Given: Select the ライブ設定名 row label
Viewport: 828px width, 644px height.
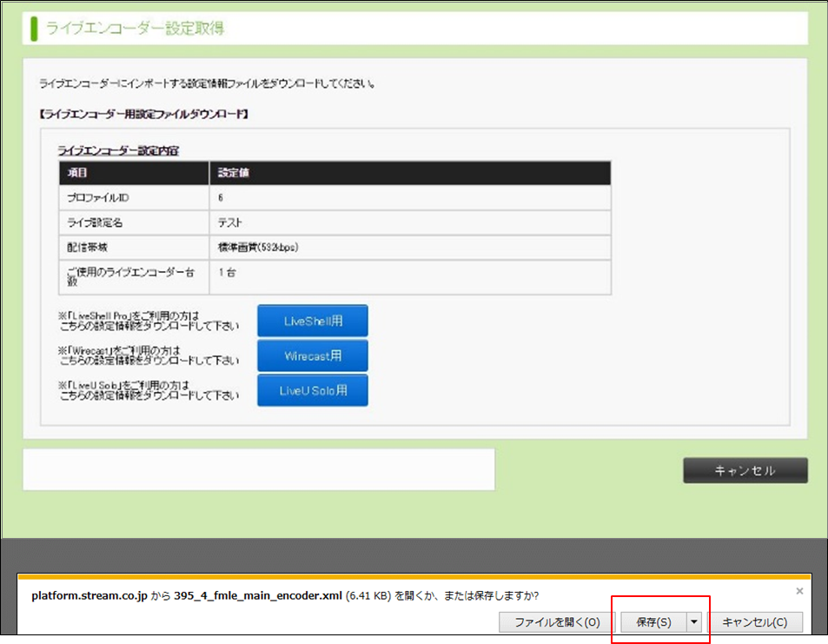Looking at the screenshot, I should 95,222.
